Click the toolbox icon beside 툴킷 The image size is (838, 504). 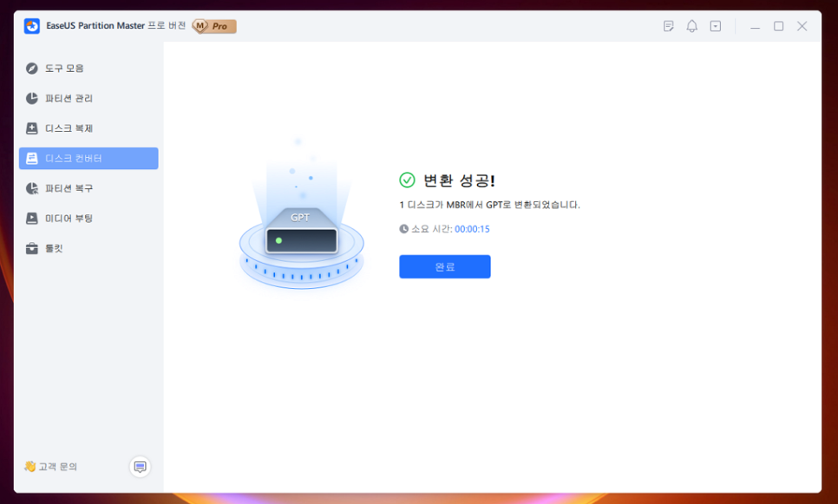tap(32, 248)
